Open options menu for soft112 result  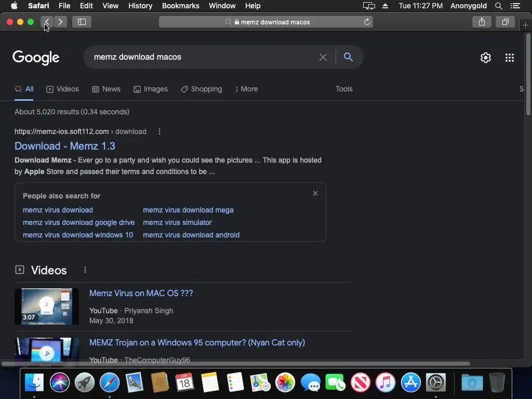point(159,131)
